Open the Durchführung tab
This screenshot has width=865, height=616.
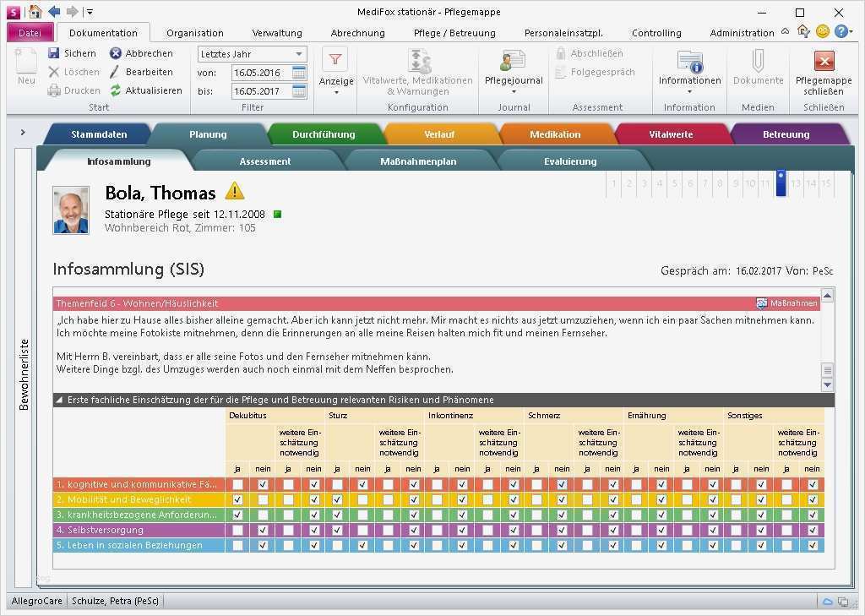[324, 134]
